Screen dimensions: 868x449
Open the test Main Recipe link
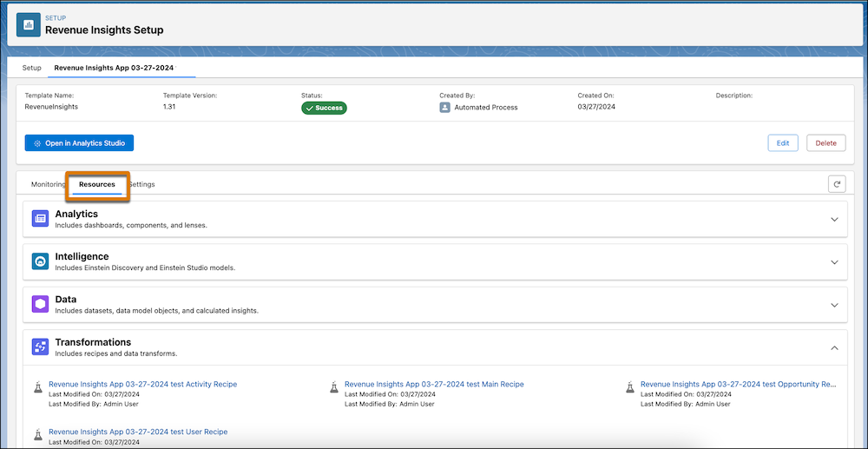tap(434, 384)
